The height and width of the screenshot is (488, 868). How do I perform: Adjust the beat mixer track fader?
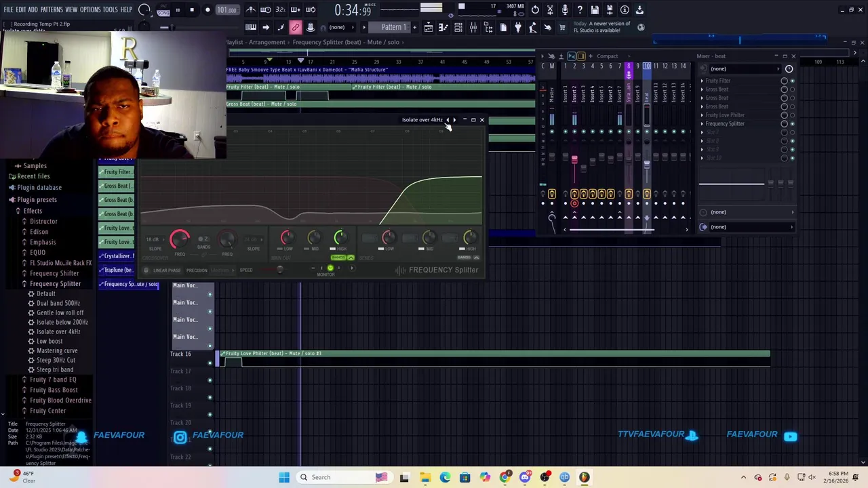point(646,165)
